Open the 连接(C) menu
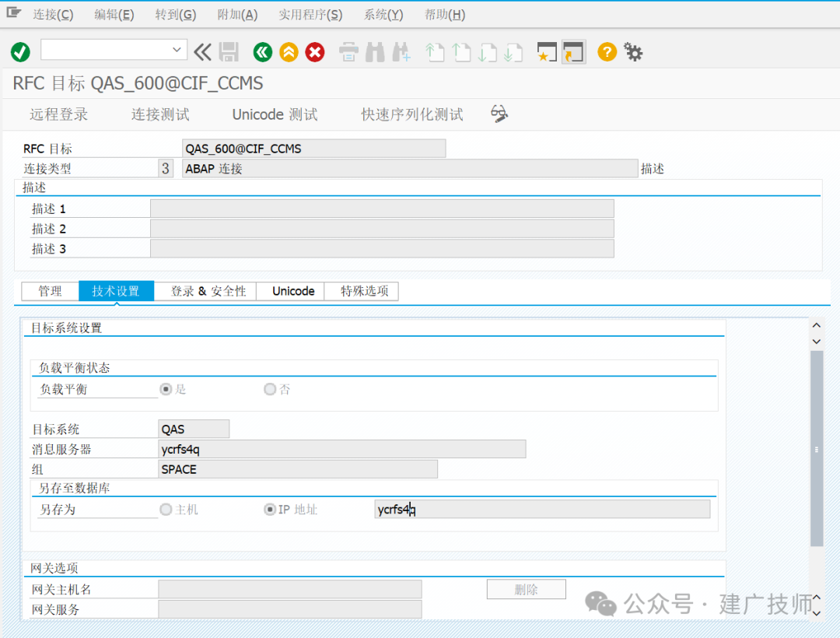The image size is (840, 638). click(x=53, y=15)
